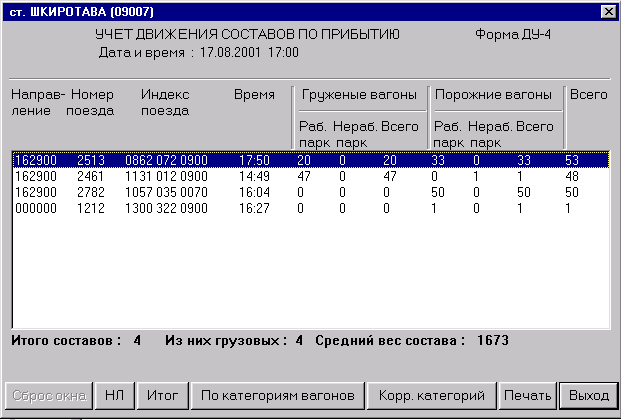621x420 pixels.
Task: Click index 1300 322 0900
Action: point(166,208)
